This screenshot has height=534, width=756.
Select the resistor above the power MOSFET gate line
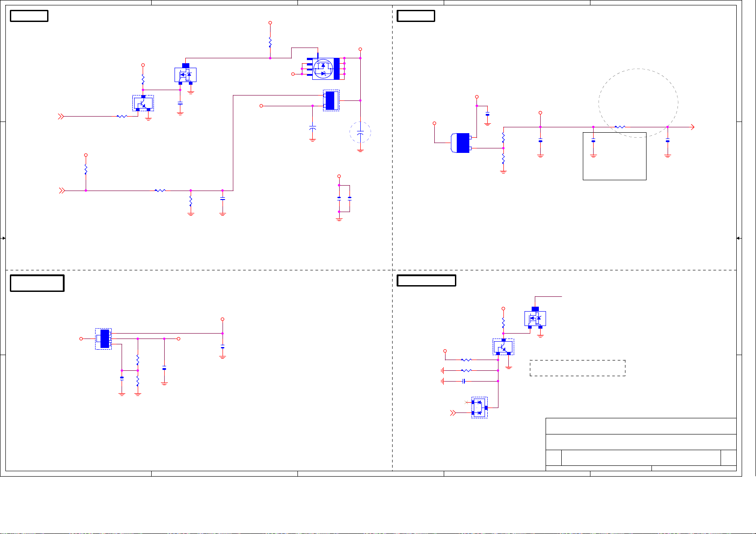click(270, 42)
